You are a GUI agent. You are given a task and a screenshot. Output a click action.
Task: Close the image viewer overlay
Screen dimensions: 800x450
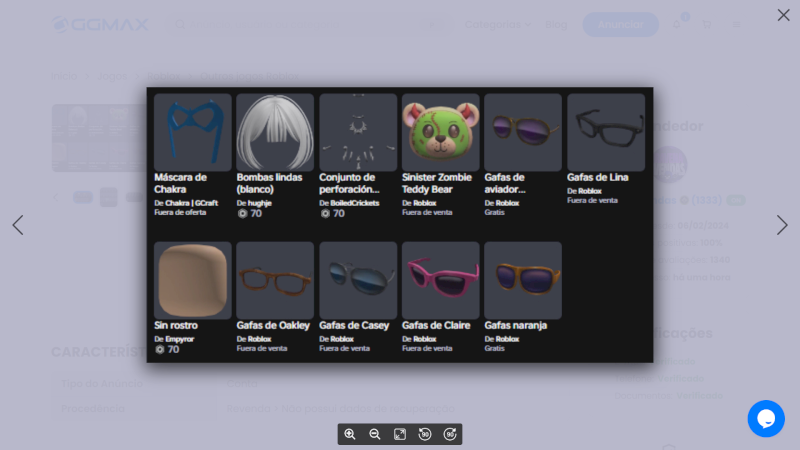pyautogui.click(x=783, y=15)
